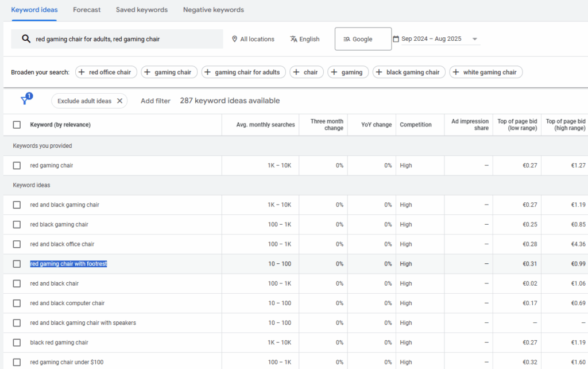The height and width of the screenshot is (369, 588).
Task: Click the keyword search input field
Action: point(126,39)
